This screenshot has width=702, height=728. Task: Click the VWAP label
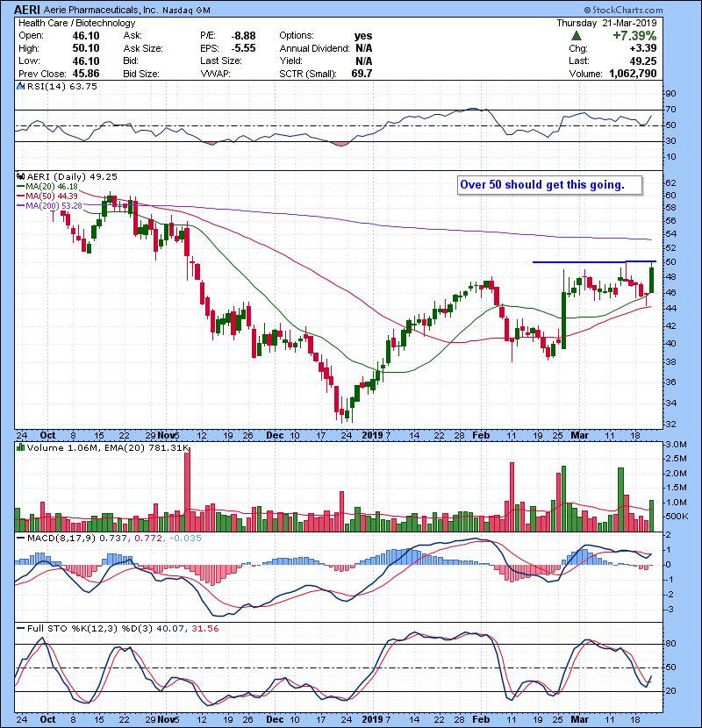coord(216,74)
